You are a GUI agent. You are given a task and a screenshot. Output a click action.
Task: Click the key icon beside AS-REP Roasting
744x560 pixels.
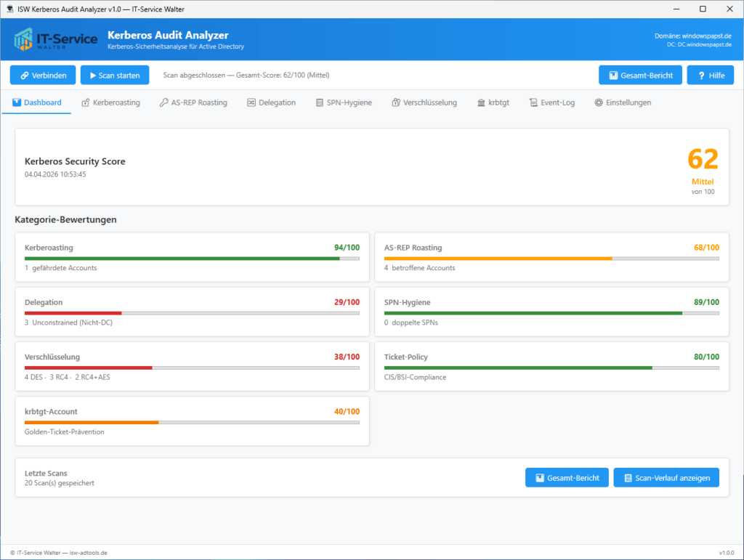pyautogui.click(x=161, y=102)
